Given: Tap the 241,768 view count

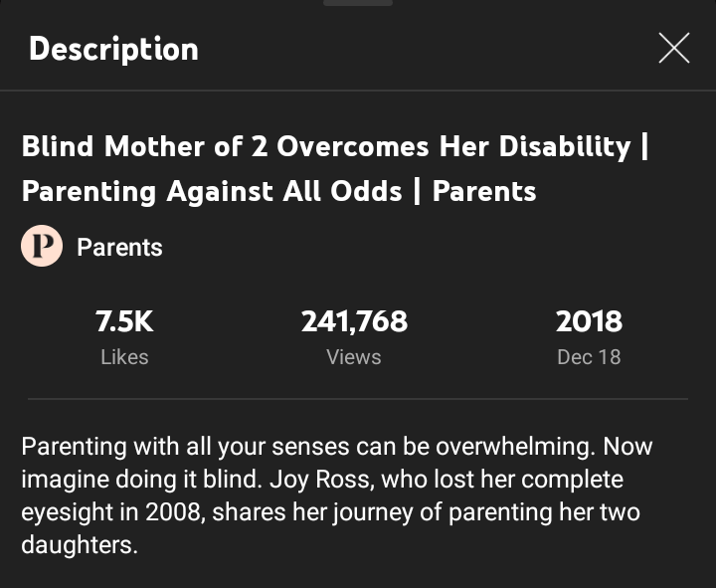Looking at the screenshot, I should (354, 321).
